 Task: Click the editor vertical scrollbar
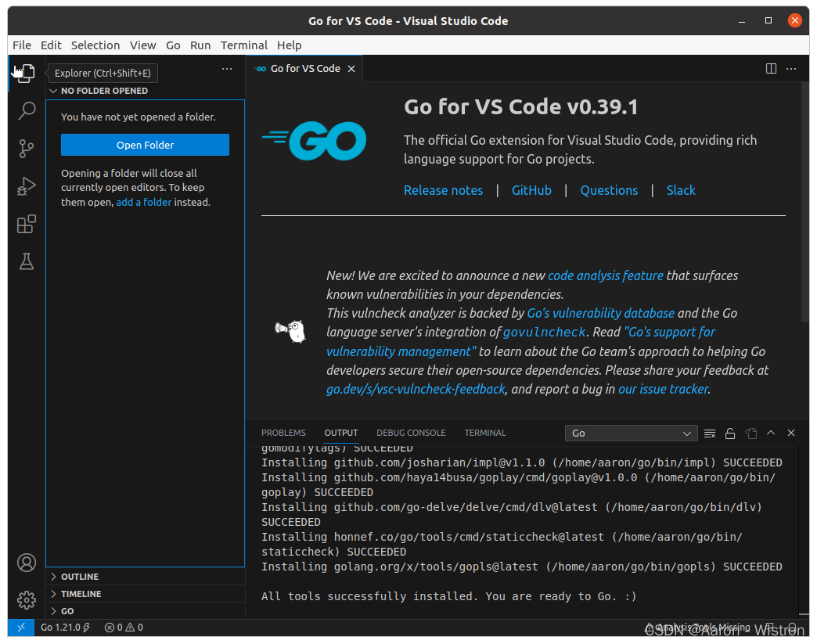(805, 202)
